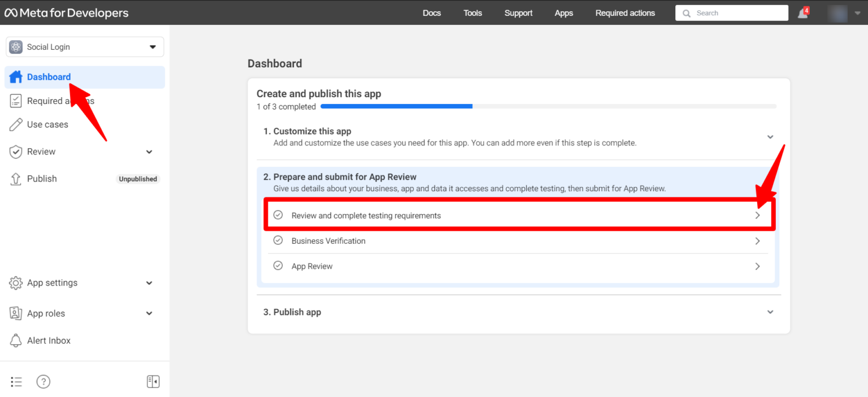Open Review and complete testing requirements
The height and width of the screenshot is (397, 868).
[x=366, y=215]
